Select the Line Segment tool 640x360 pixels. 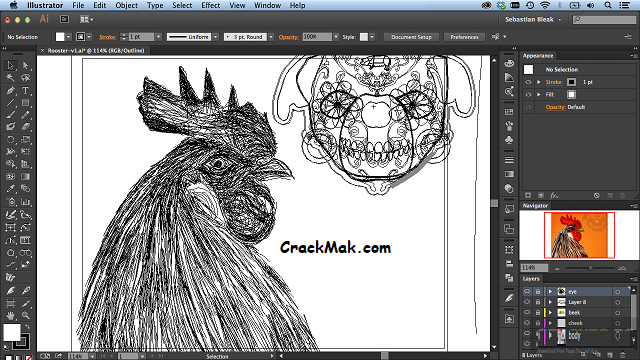(x=11, y=102)
